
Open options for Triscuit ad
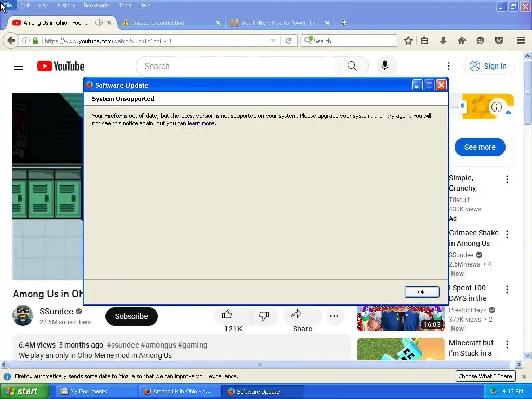(507, 179)
